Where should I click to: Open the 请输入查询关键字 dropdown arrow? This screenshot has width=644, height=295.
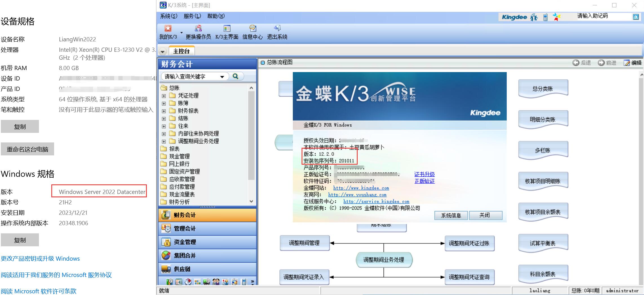coord(222,77)
